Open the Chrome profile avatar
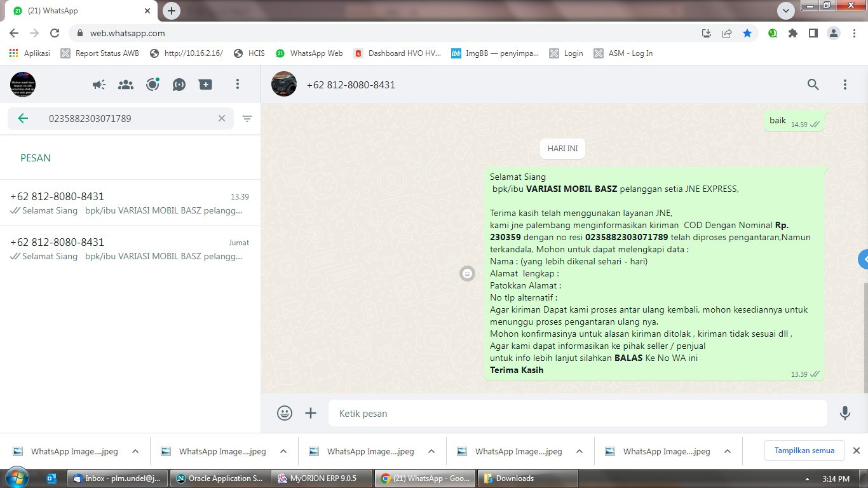The image size is (868, 488). 834,33
